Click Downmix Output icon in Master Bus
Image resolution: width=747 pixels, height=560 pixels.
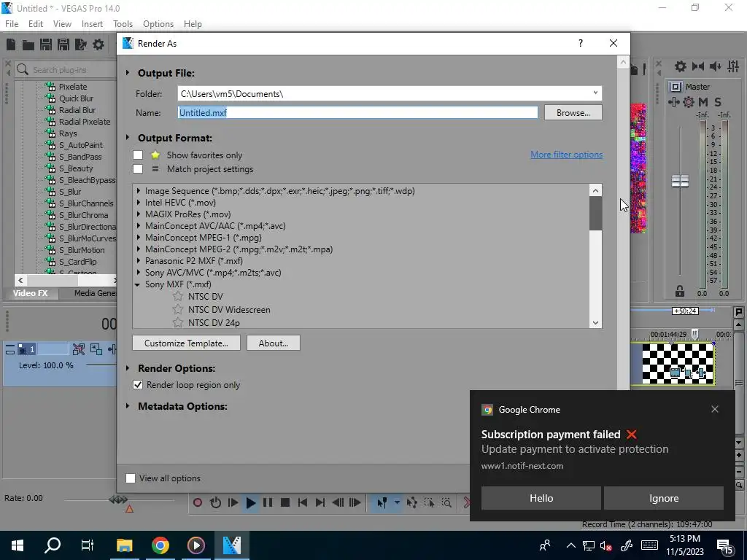[698, 66]
